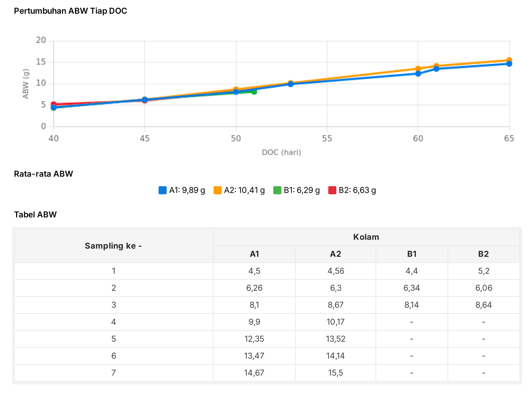Click the A2 cell showing 15,5
Image resolution: width=532 pixels, height=401 pixels.
[335, 373]
